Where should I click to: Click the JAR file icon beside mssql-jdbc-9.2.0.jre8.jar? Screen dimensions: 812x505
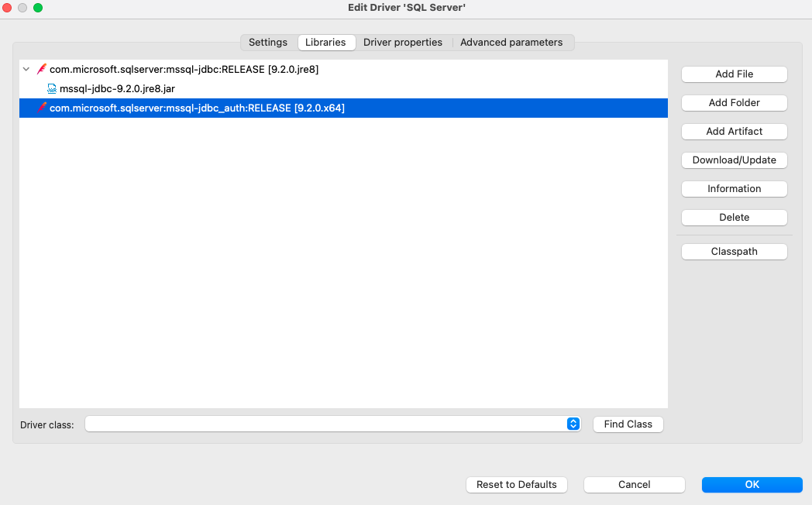tap(51, 88)
